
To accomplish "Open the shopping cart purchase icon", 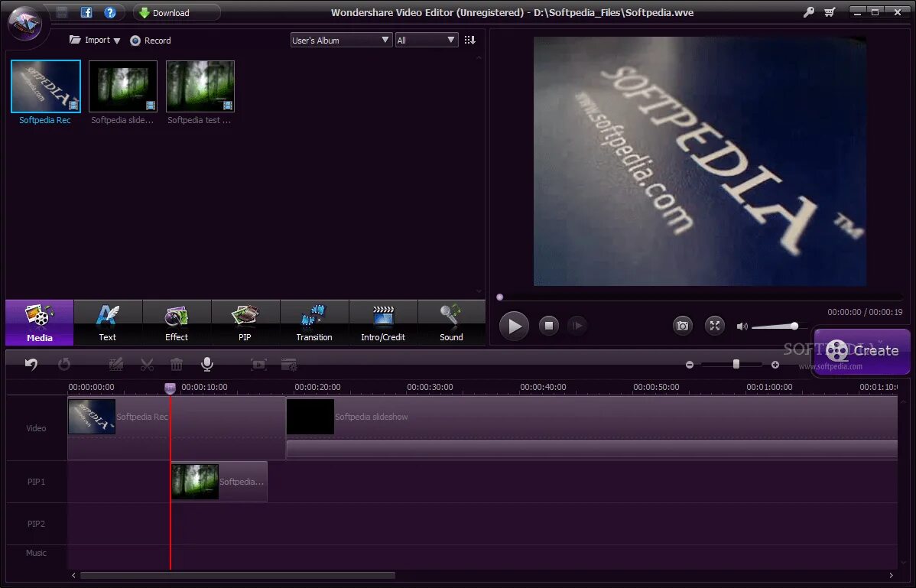I will coord(830,12).
